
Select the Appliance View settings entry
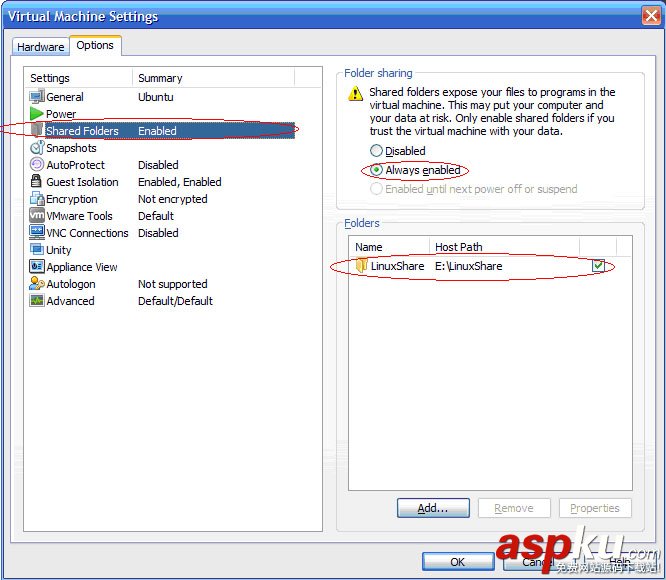[x=161, y=267]
